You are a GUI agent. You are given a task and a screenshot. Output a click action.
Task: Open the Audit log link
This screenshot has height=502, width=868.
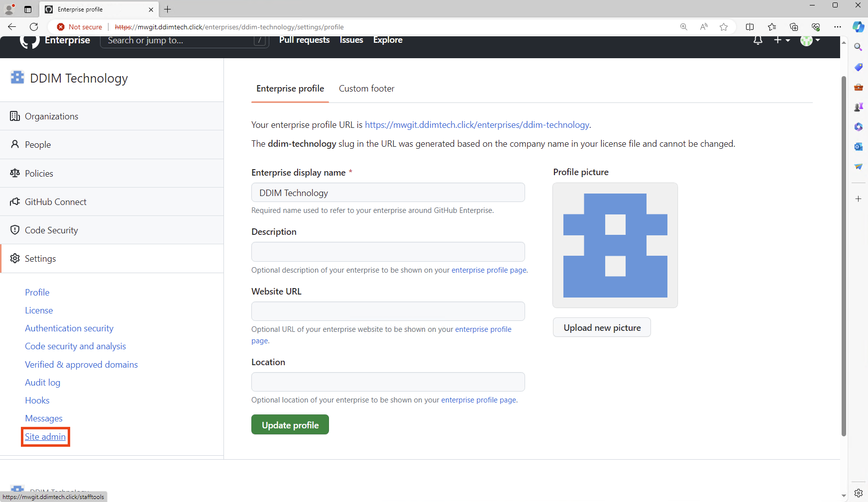pos(43,383)
